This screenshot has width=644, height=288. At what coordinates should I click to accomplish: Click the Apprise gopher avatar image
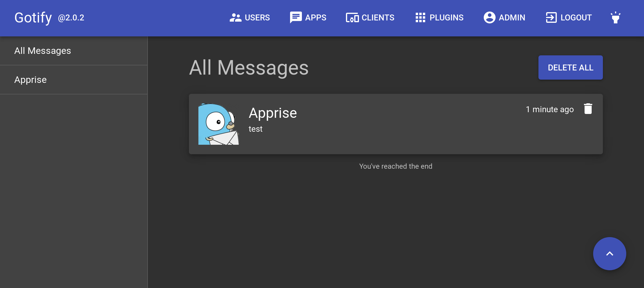[219, 123]
